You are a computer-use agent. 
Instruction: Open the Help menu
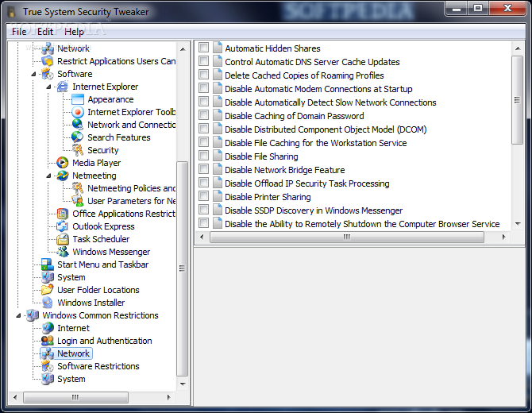[x=74, y=32]
